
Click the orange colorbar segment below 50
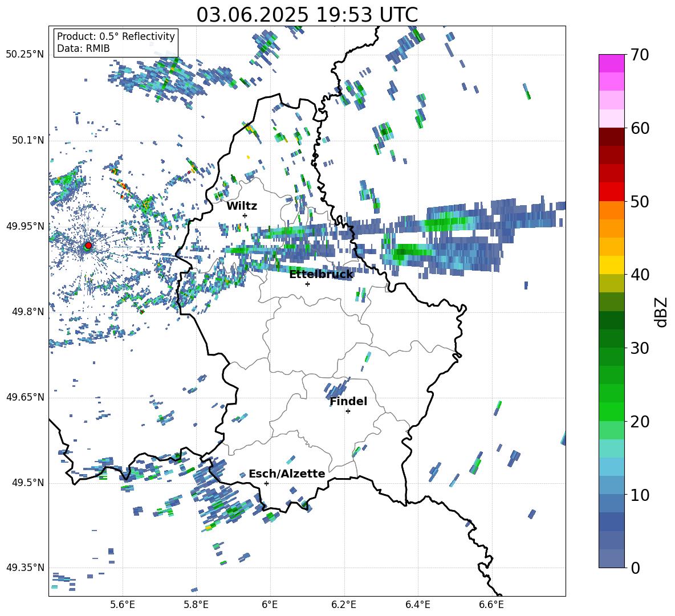(611, 210)
